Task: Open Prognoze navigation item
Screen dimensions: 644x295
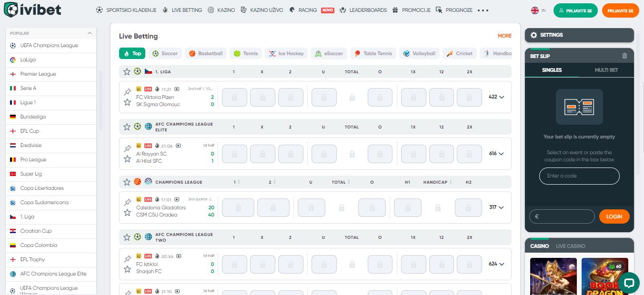Action: (x=454, y=10)
